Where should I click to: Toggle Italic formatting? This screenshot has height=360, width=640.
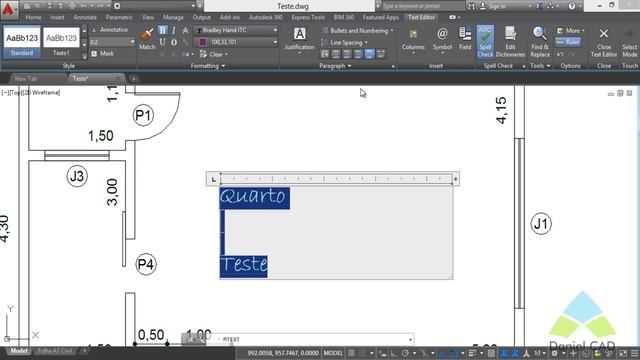pyautogui.click(x=174, y=30)
